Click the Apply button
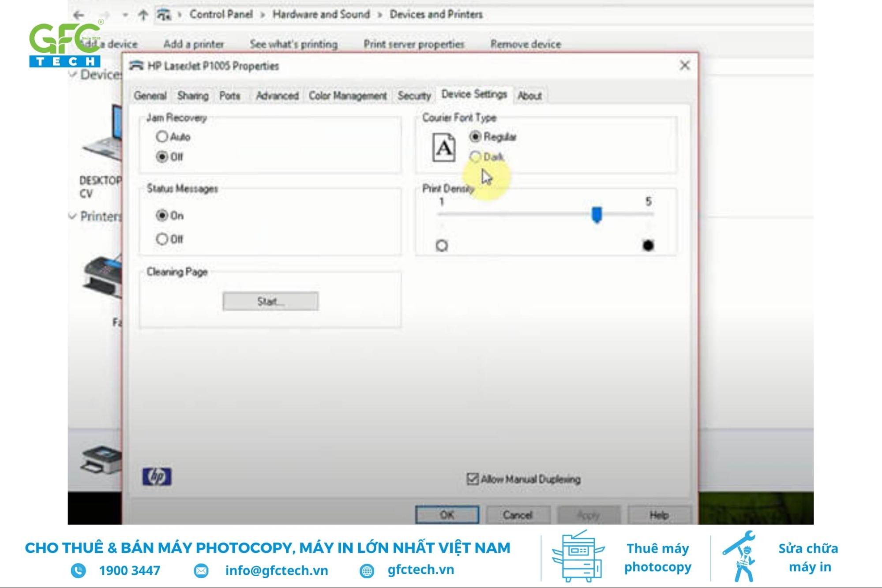The width and height of the screenshot is (882, 588). [588, 515]
